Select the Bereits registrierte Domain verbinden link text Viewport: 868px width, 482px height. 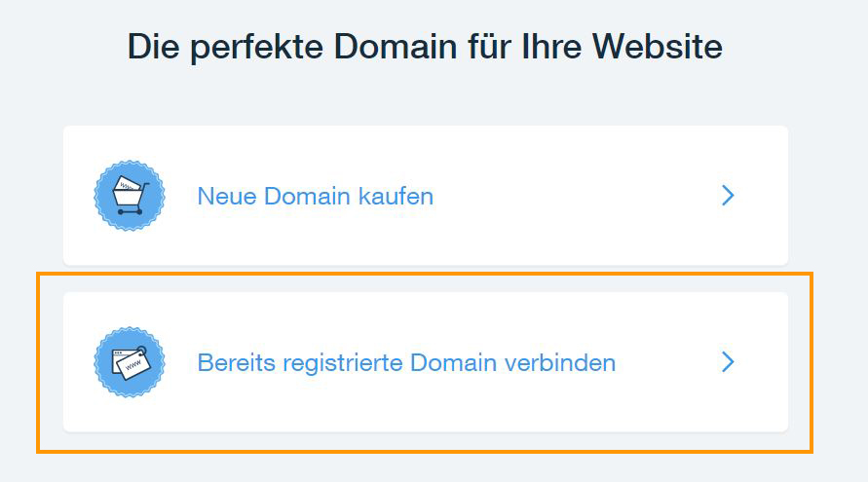pyautogui.click(x=406, y=363)
